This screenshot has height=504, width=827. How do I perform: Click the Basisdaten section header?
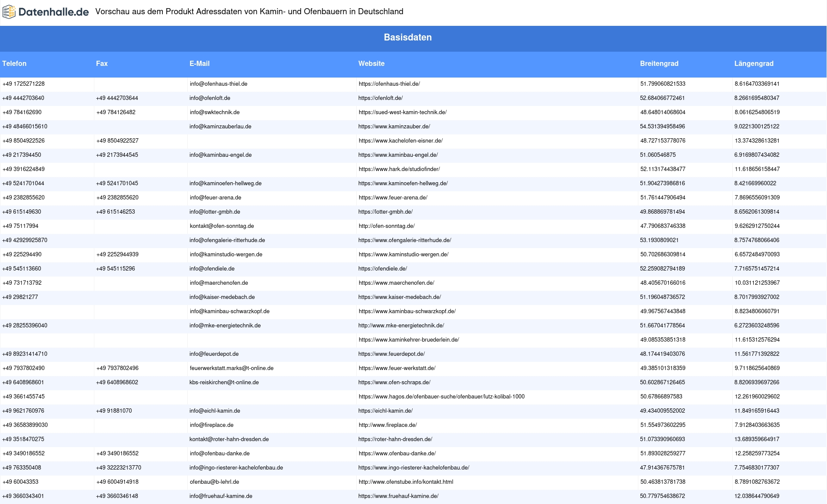[x=408, y=37]
